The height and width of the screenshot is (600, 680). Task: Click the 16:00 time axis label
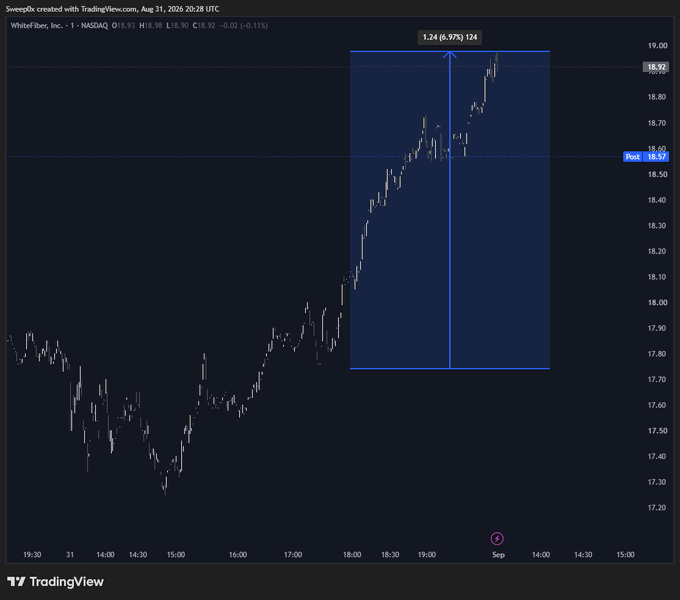coord(238,554)
